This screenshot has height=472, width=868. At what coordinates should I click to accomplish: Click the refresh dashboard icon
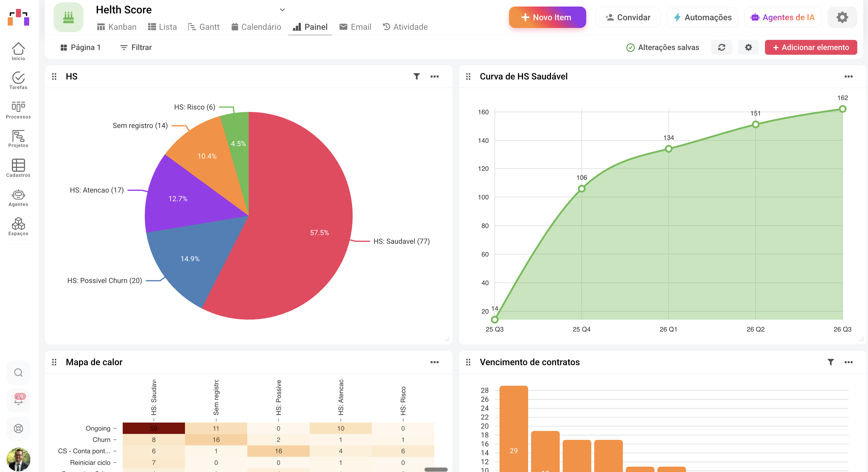721,48
